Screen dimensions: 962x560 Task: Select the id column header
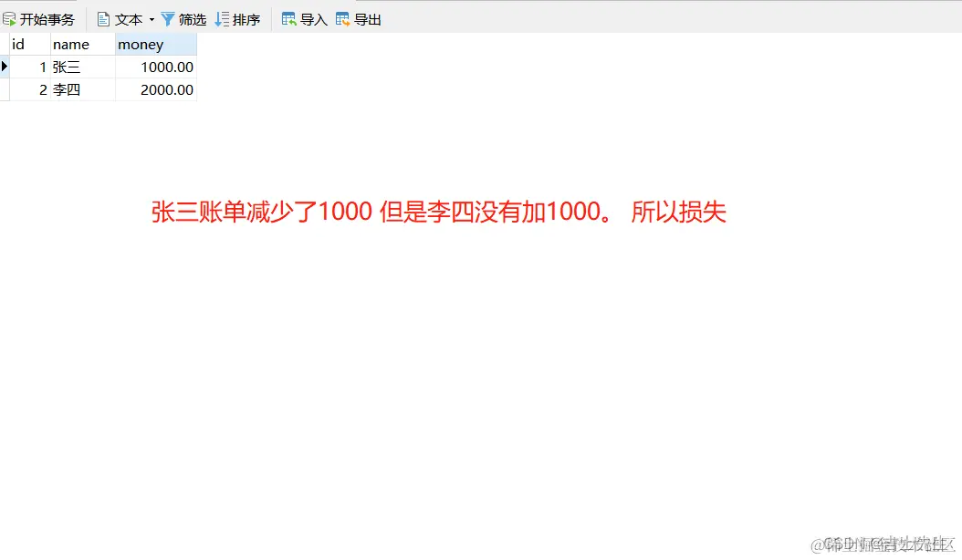click(27, 44)
